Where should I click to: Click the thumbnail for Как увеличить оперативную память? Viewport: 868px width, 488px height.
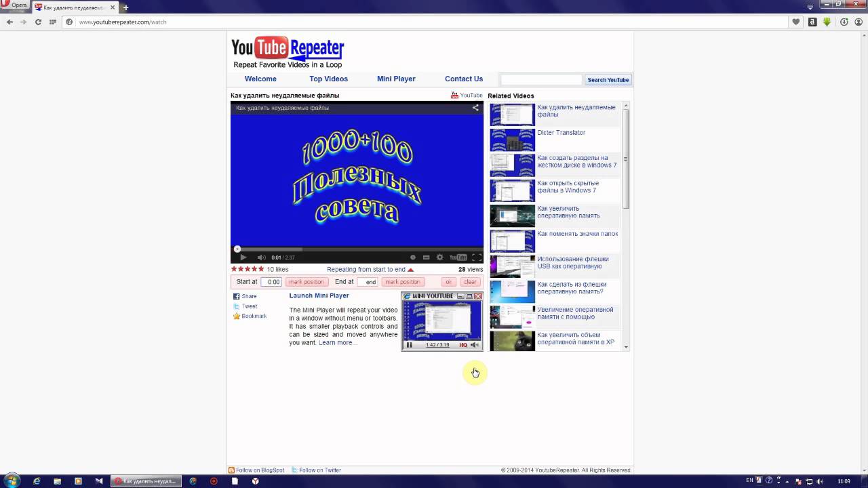tap(512, 216)
